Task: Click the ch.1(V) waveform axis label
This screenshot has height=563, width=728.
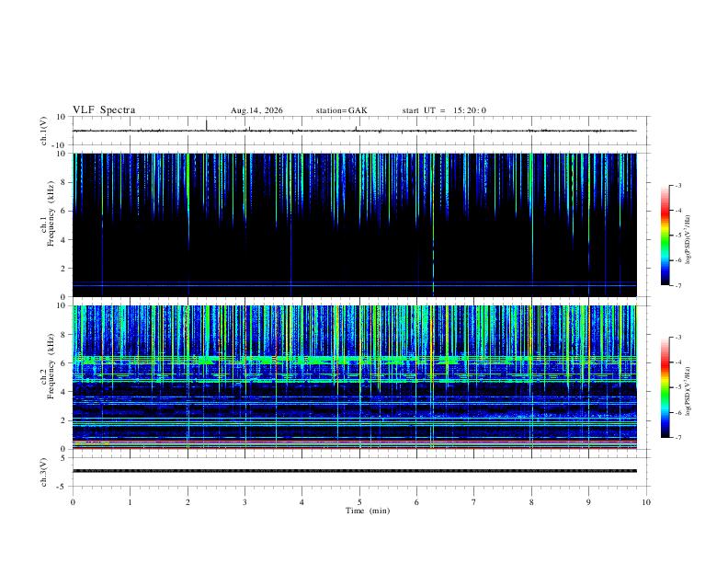Action: click(44, 131)
